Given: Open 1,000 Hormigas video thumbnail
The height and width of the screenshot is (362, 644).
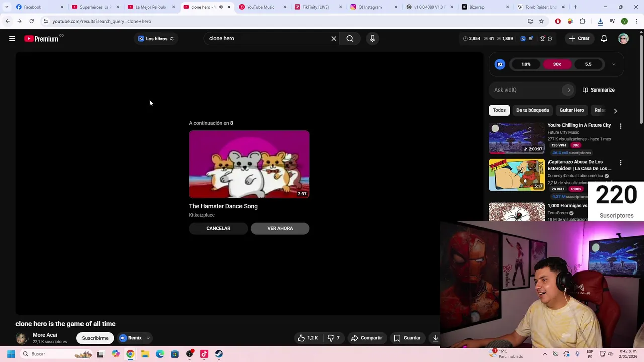Looking at the screenshot, I should coord(517,212).
